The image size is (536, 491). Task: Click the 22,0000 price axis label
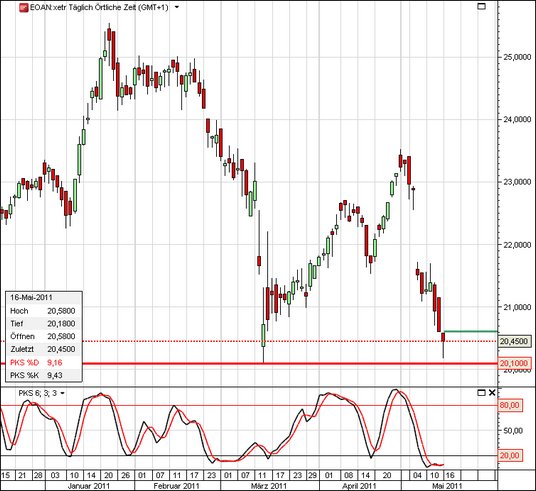517,245
